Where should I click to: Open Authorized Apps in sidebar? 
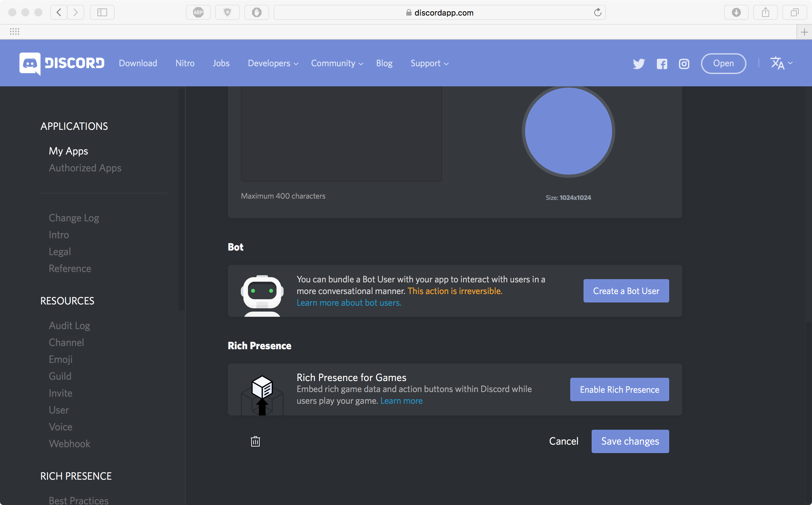(85, 168)
